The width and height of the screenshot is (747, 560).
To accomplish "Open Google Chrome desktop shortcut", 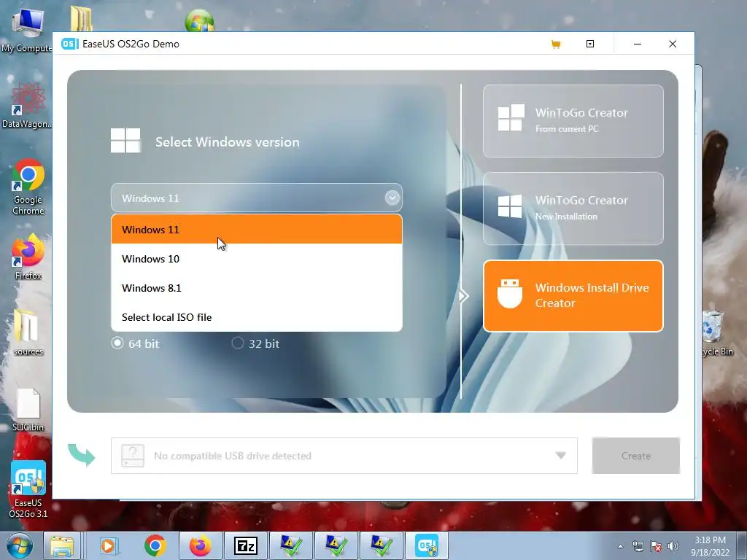I will pos(28,187).
